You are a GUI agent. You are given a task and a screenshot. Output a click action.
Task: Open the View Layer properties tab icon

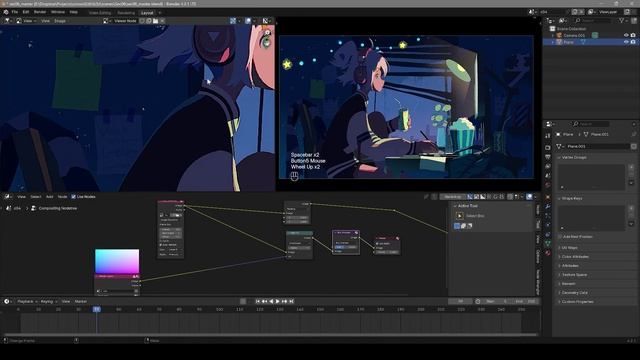coord(548,166)
